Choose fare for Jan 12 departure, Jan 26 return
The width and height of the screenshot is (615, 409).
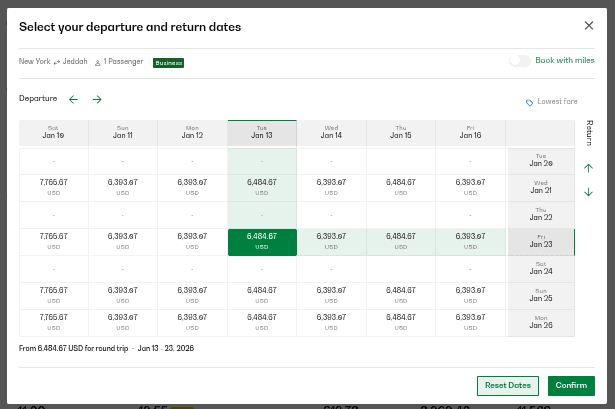pos(192,323)
